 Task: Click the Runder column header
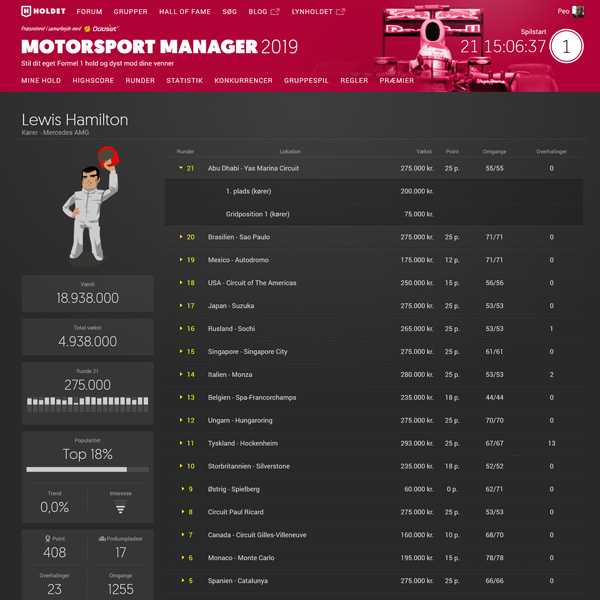click(186, 152)
